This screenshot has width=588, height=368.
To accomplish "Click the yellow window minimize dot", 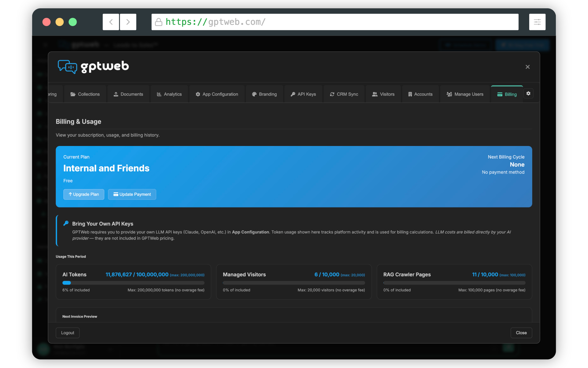I will [x=60, y=22].
